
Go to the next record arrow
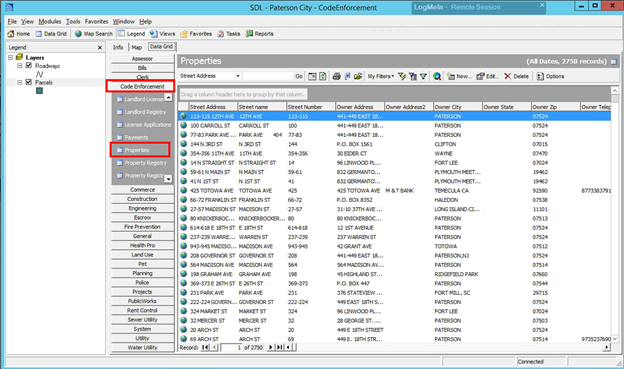pyautogui.click(x=271, y=347)
